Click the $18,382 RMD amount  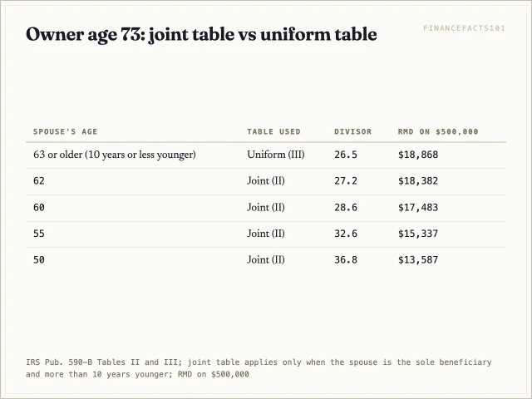(x=418, y=181)
